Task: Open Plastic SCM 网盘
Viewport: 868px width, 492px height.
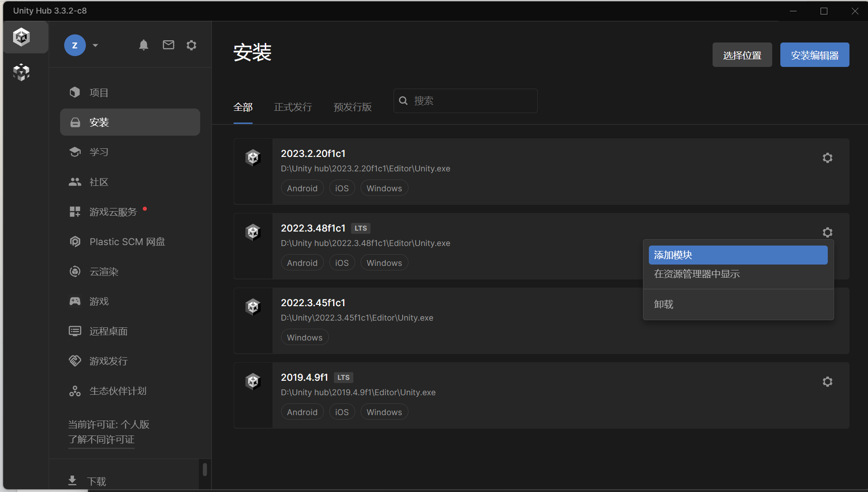Action: tap(130, 241)
